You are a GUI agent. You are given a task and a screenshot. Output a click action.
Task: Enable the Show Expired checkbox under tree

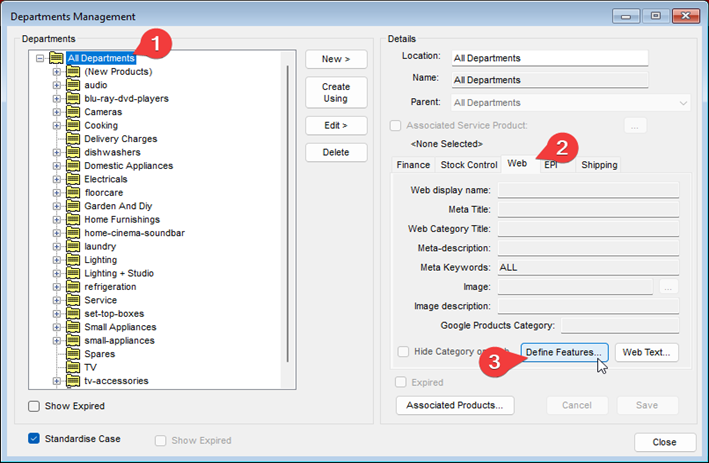pos(35,406)
